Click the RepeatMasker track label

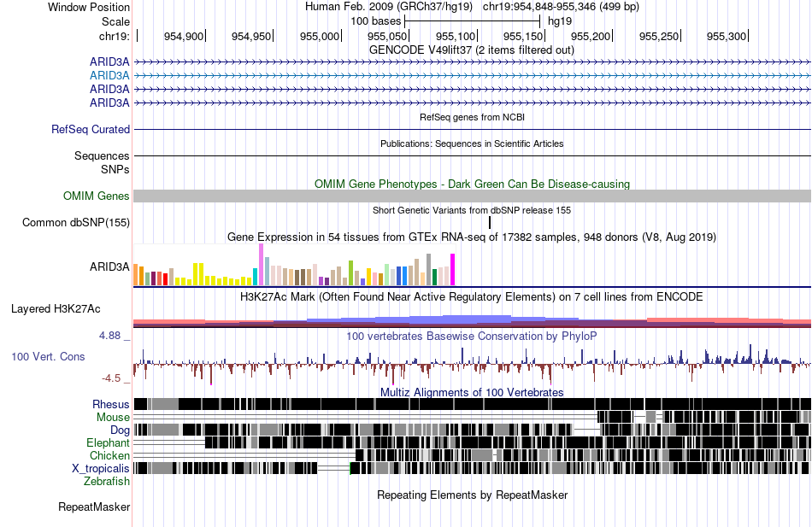pos(94,507)
